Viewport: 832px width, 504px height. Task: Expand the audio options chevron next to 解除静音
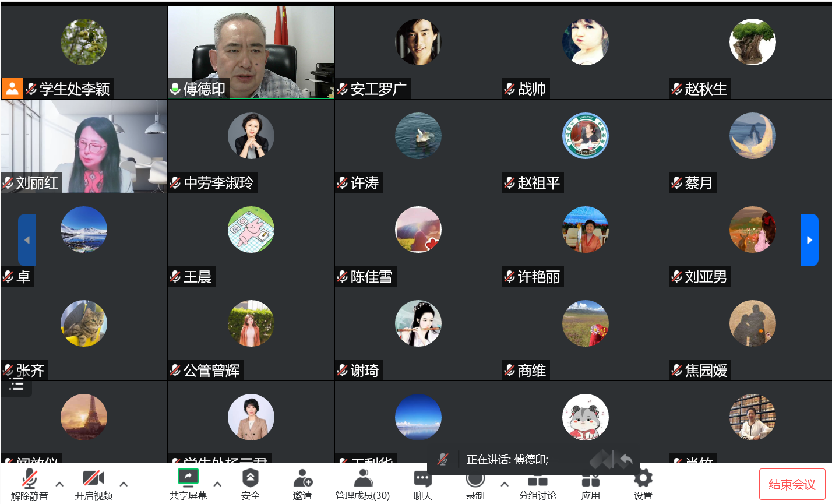(59, 484)
